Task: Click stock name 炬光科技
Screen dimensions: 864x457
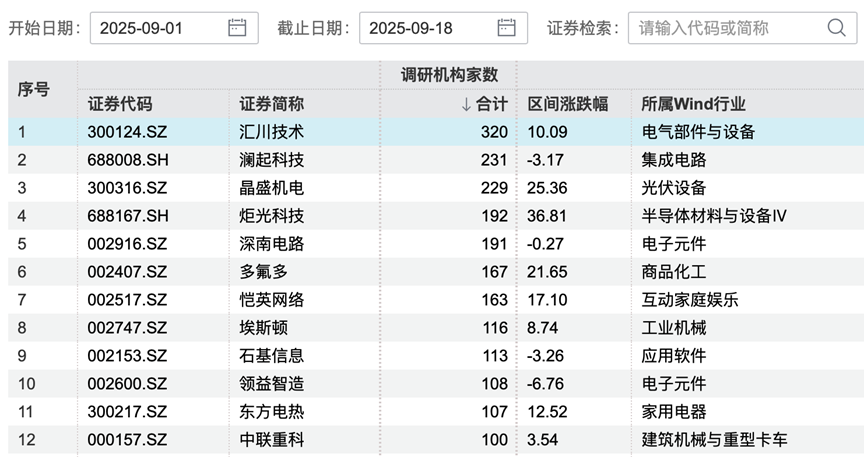Action: coord(272,216)
